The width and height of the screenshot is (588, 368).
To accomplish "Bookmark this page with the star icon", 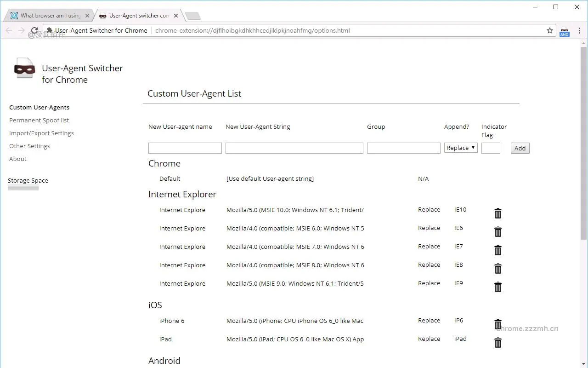I will [x=549, y=30].
